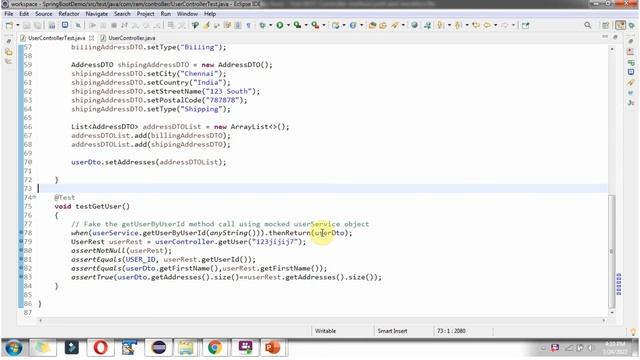Screen dimensions: 640x360
Task: Click the Resume debug icon
Action: pyautogui.click(x=93, y=25)
